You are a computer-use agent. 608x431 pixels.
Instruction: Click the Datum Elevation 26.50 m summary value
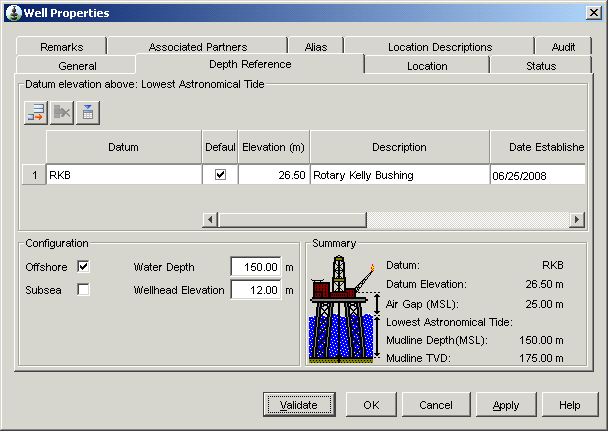(544, 284)
